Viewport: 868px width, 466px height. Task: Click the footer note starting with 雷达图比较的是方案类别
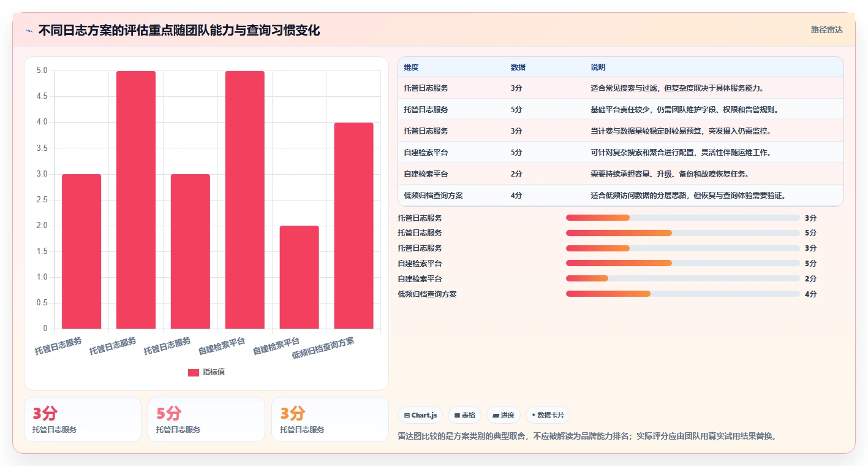[x=587, y=436]
